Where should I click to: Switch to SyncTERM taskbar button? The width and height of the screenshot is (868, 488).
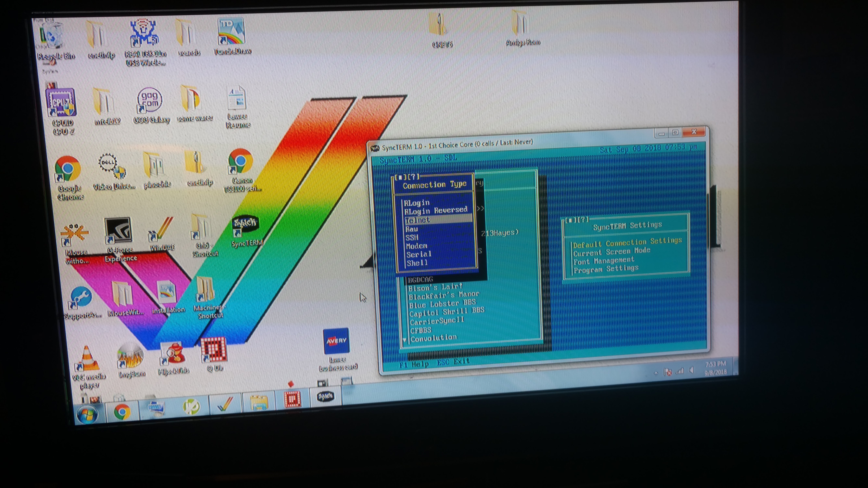[325, 397]
